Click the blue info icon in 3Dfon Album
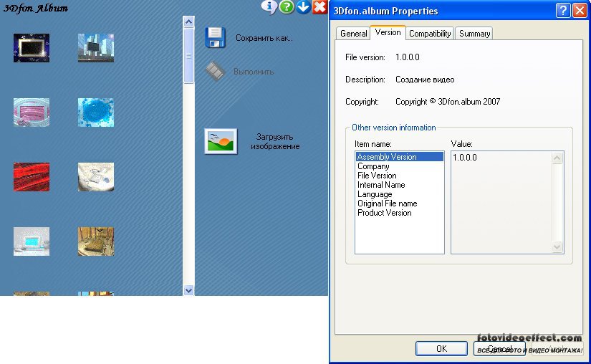 click(269, 6)
